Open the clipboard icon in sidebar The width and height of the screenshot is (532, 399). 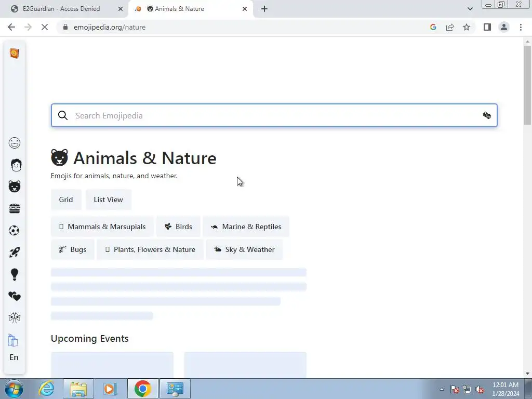[13, 340]
